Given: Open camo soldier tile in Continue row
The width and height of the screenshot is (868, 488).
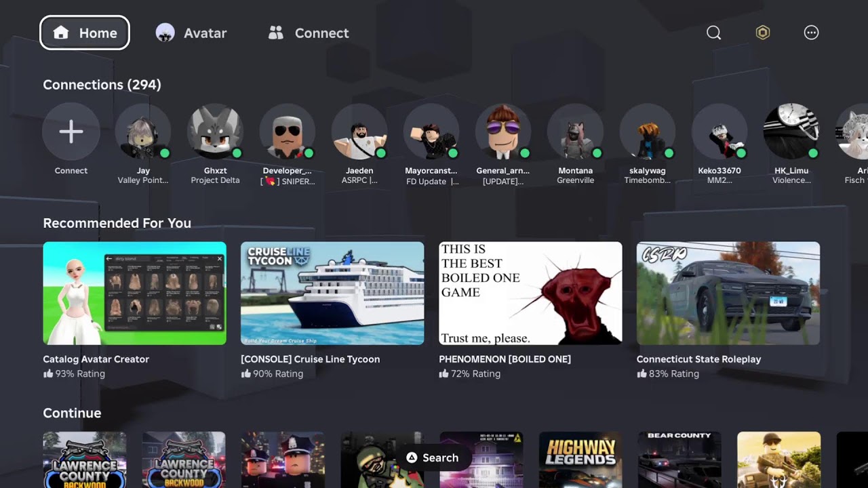Looking at the screenshot, I should 382,460.
